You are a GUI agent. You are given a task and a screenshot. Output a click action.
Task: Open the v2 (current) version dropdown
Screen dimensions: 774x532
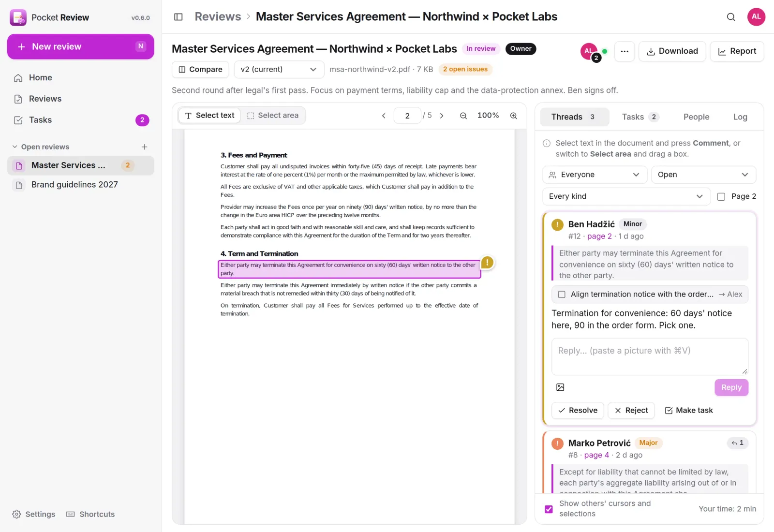point(279,70)
